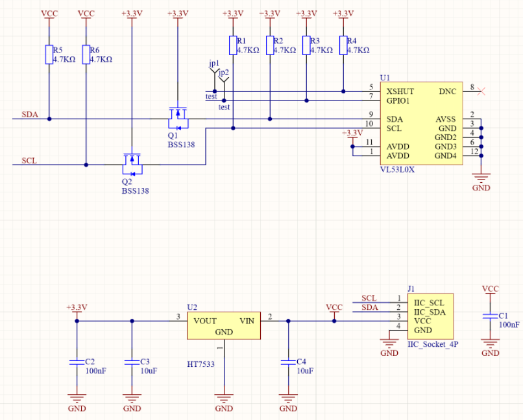Select resistor R5 symbol
523x420 pixels.
[x=49, y=54]
